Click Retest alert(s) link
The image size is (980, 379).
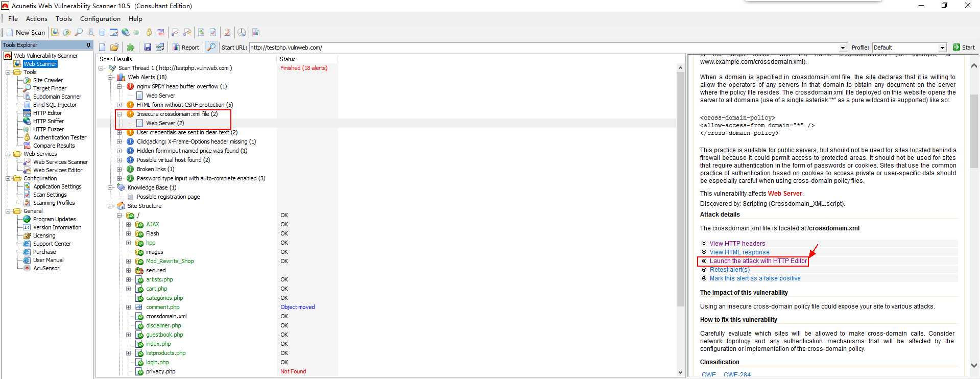pyautogui.click(x=729, y=270)
